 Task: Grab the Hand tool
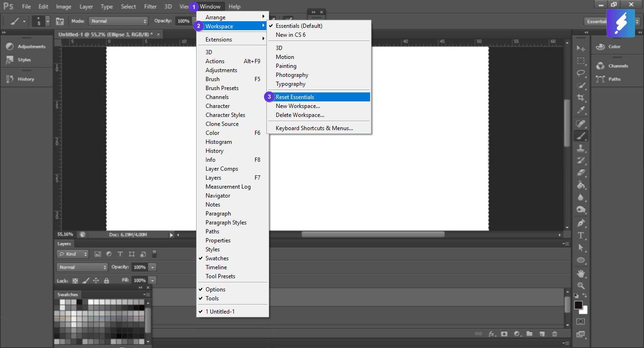point(581,273)
